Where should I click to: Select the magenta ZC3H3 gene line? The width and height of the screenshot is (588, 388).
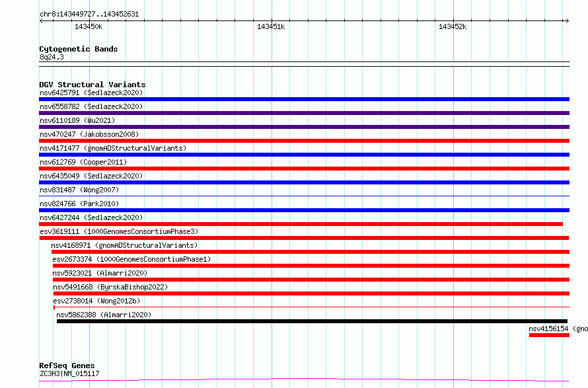(304, 380)
